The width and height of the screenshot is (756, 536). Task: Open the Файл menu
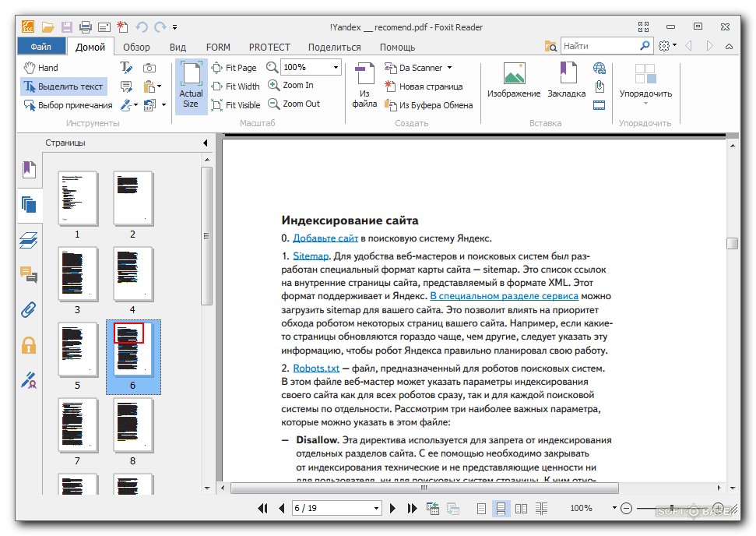(40, 47)
